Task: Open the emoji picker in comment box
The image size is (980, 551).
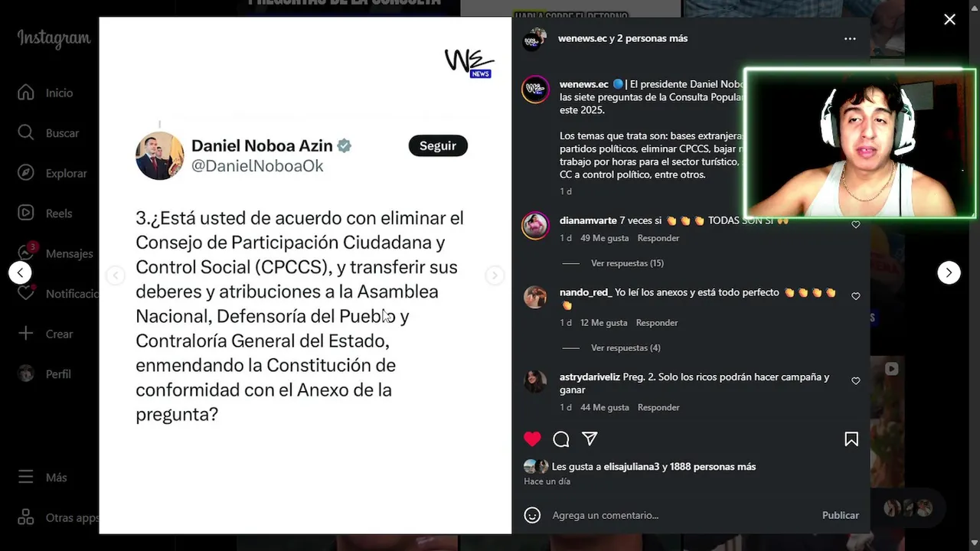Action: (532, 515)
